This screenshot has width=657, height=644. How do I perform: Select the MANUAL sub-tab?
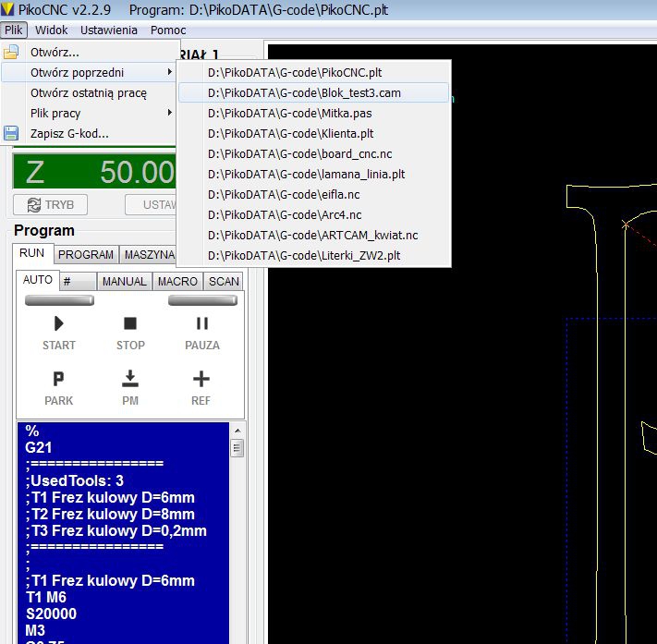[x=125, y=282]
